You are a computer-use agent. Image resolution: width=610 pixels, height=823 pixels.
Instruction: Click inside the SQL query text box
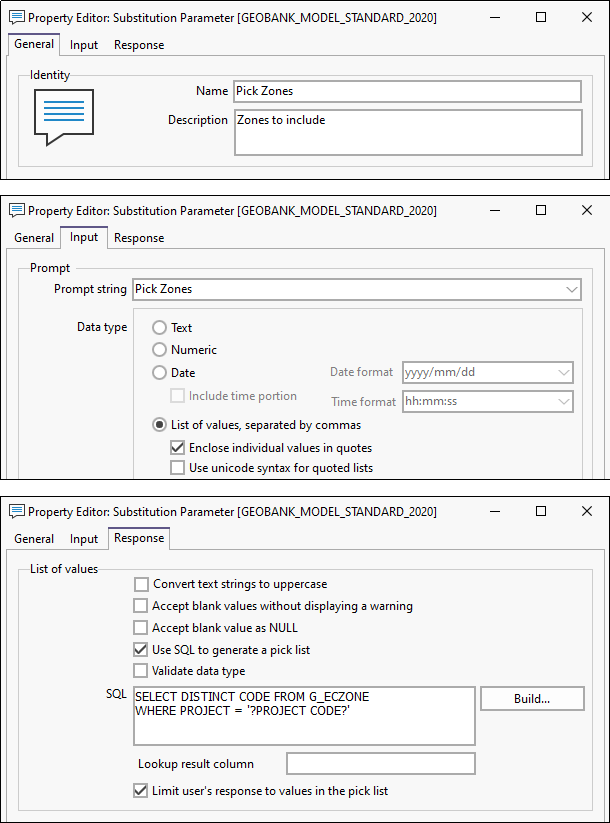pyautogui.click(x=304, y=715)
